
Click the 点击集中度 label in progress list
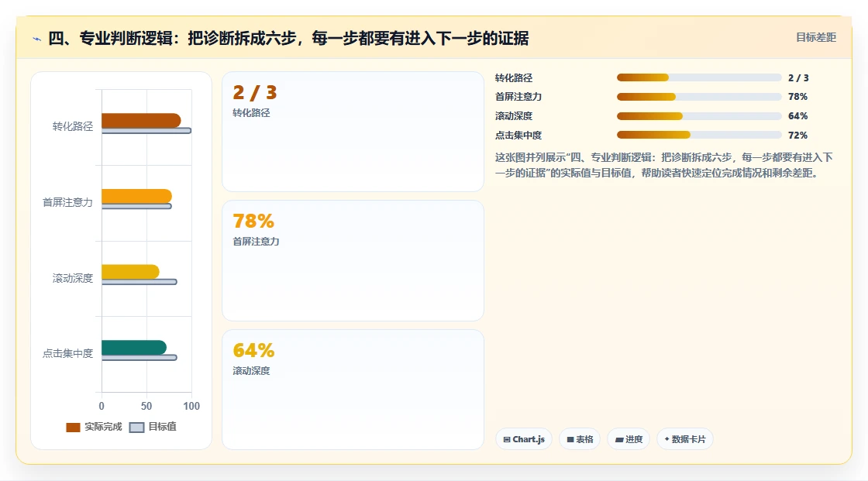pyautogui.click(x=518, y=135)
